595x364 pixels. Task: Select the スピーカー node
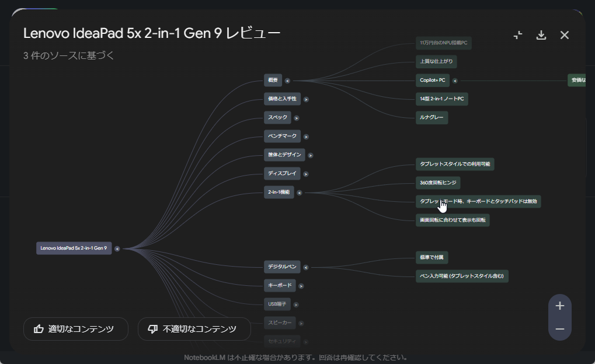tap(280, 323)
